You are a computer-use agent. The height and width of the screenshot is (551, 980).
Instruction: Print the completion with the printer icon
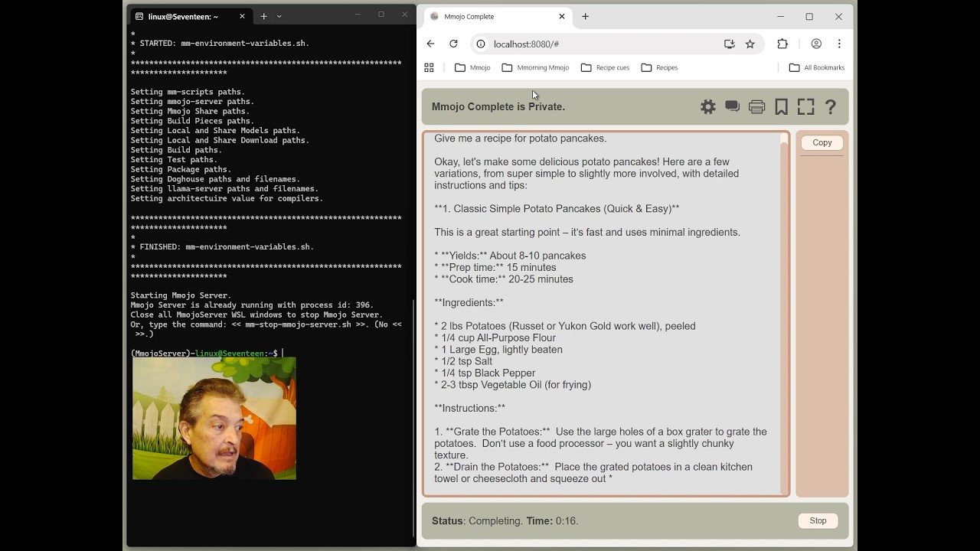tap(757, 107)
